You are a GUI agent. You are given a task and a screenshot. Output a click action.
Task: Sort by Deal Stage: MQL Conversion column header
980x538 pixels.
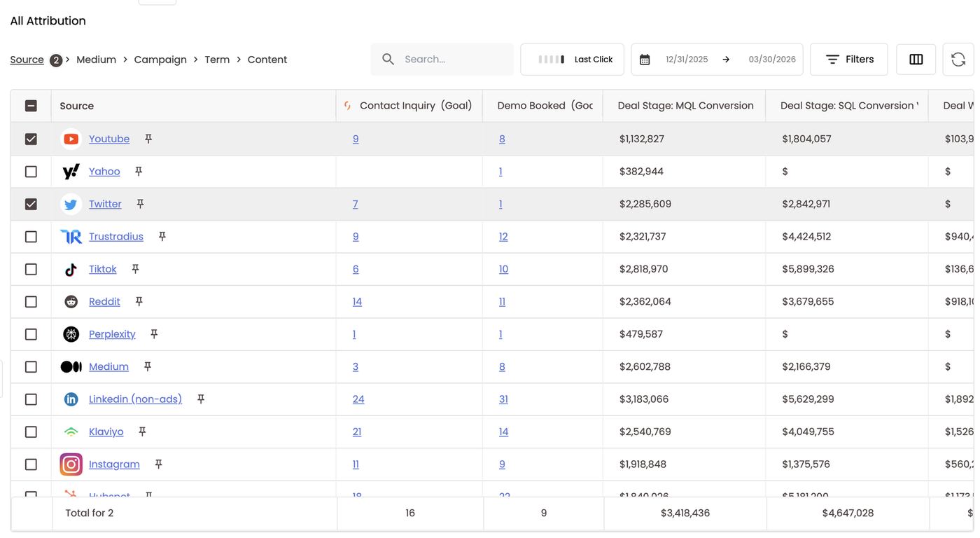685,106
